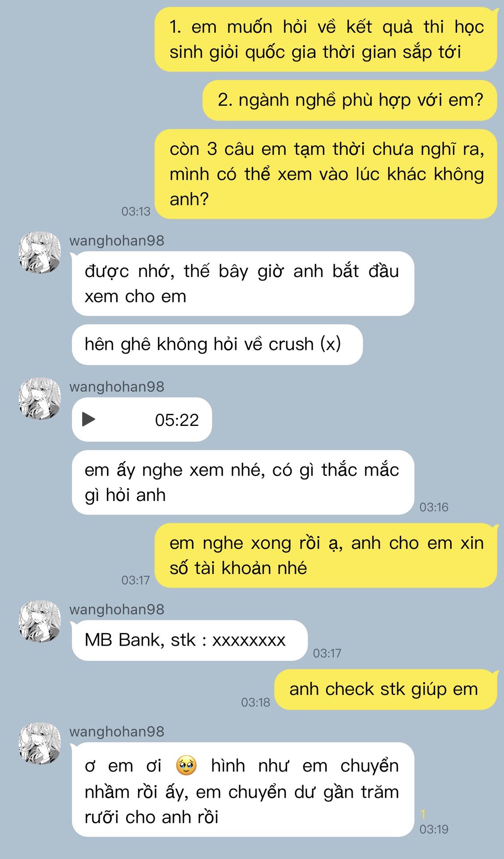Open wanghohan98 avatar beside the voice message

40,399
